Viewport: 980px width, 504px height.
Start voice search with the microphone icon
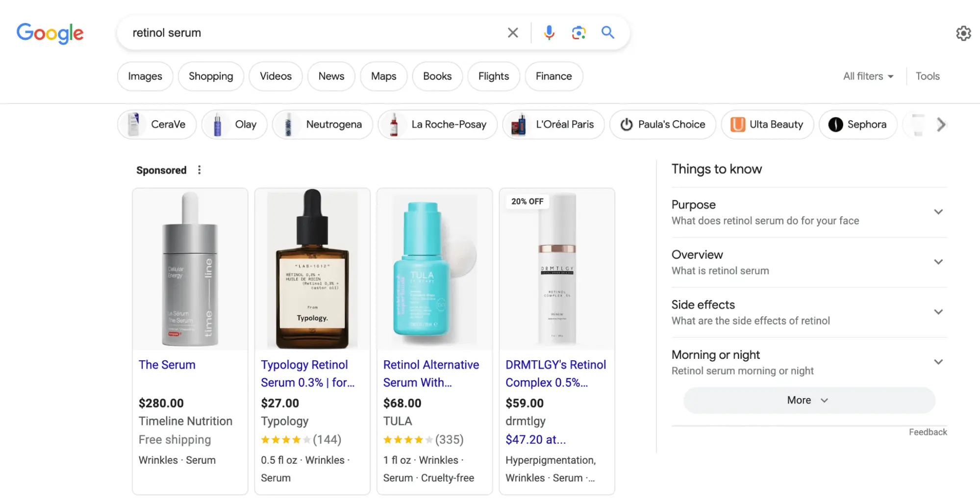[549, 33]
